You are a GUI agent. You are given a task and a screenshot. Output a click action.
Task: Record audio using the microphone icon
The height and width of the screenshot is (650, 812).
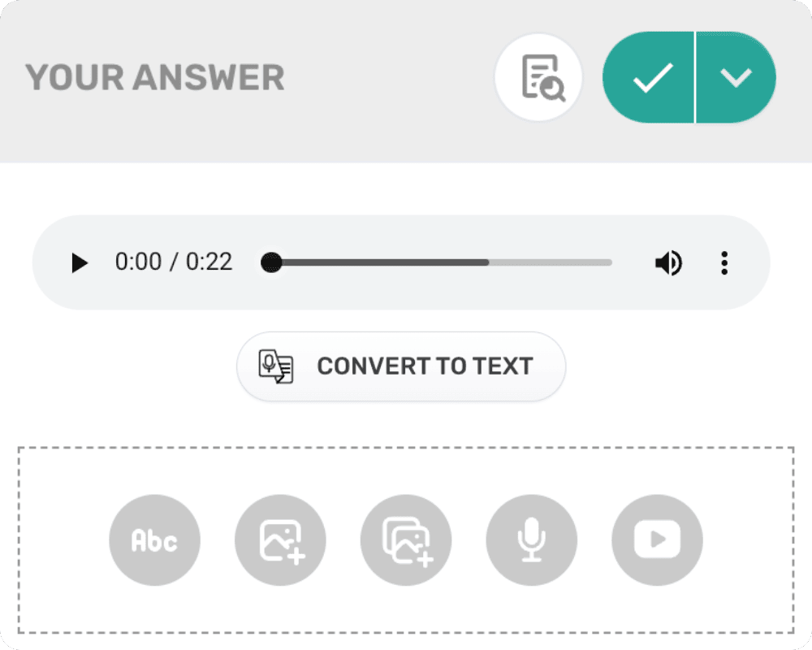[x=531, y=540]
